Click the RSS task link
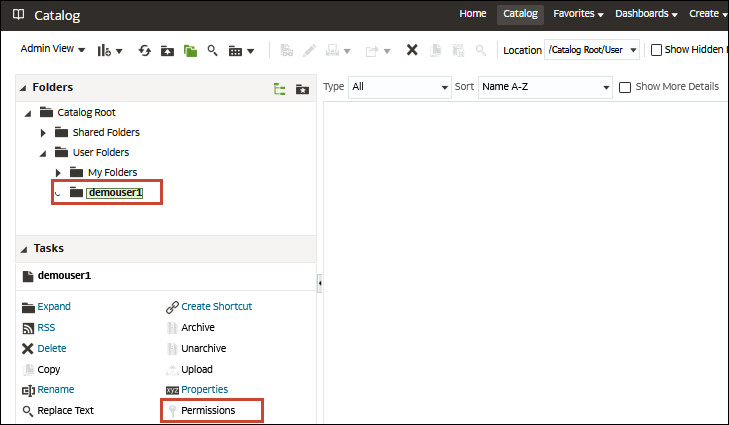 pyautogui.click(x=46, y=327)
